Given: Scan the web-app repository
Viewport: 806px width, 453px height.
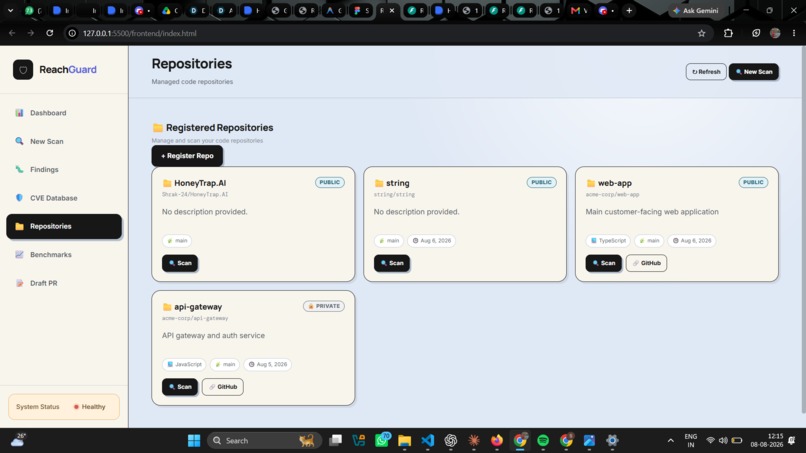Looking at the screenshot, I should coord(603,263).
